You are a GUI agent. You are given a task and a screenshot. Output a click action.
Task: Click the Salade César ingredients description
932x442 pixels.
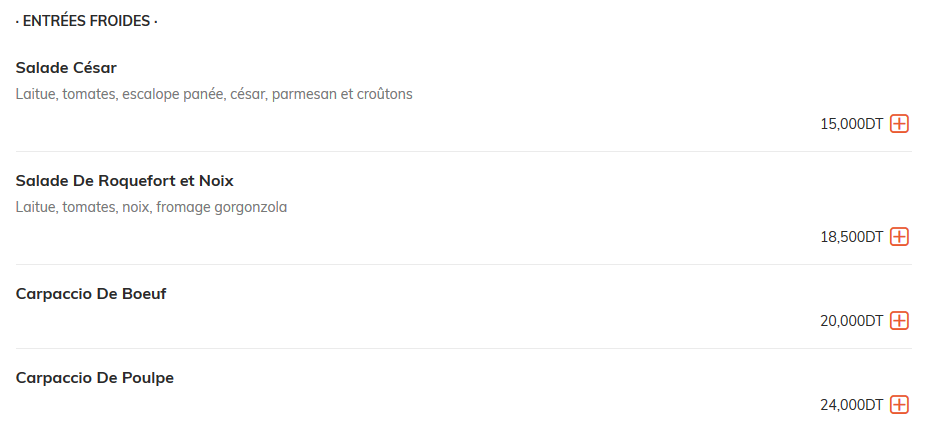[214, 94]
